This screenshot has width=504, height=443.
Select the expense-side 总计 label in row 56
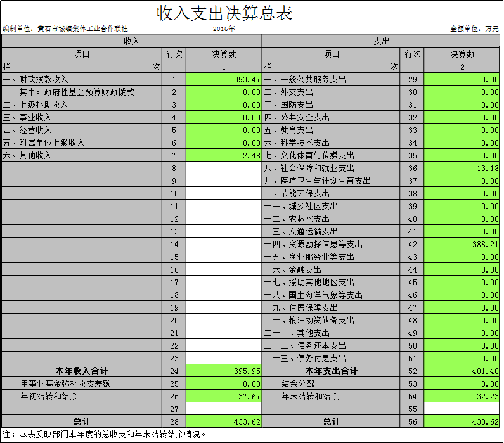pos(332,422)
